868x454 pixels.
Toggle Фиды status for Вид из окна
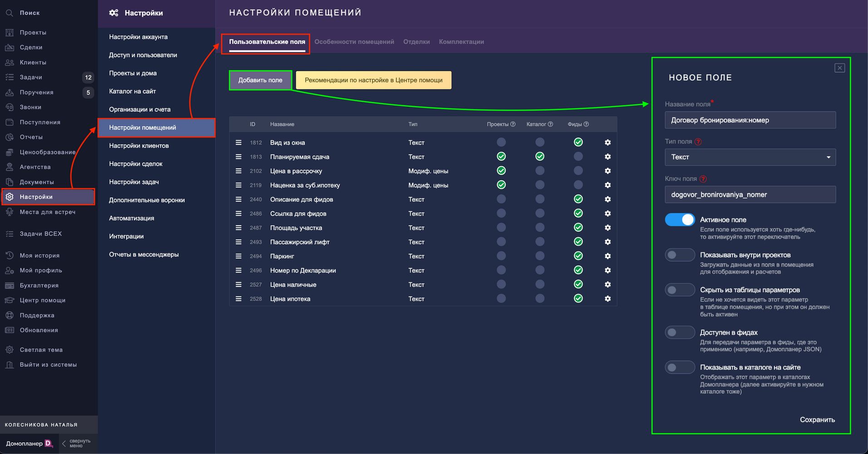coord(578,142)
